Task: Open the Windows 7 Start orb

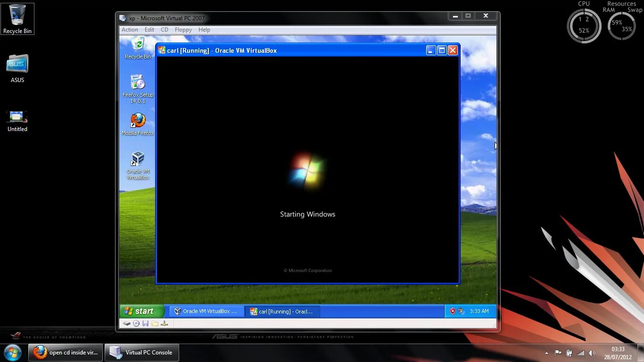Action: click(13, 352)
